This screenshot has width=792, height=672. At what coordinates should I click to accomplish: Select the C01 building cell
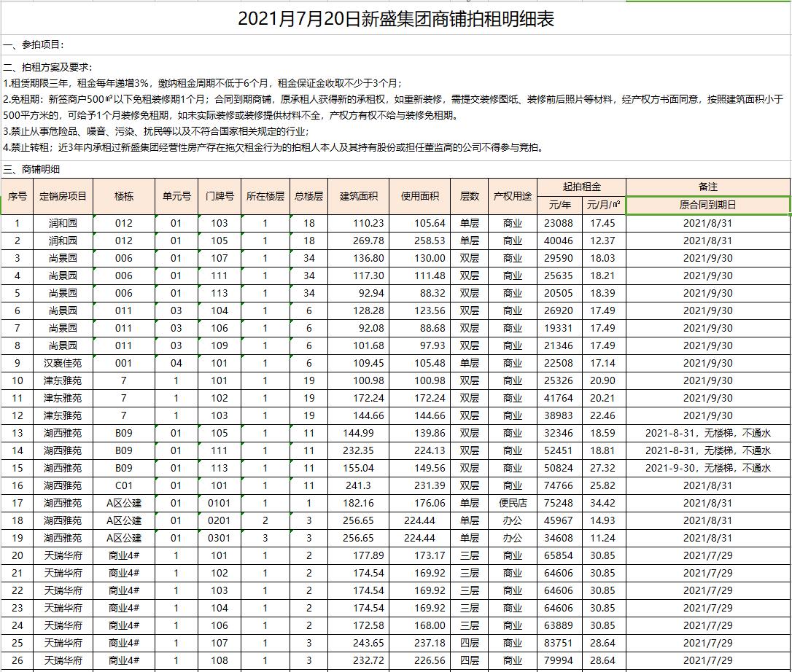pos(124,485)
